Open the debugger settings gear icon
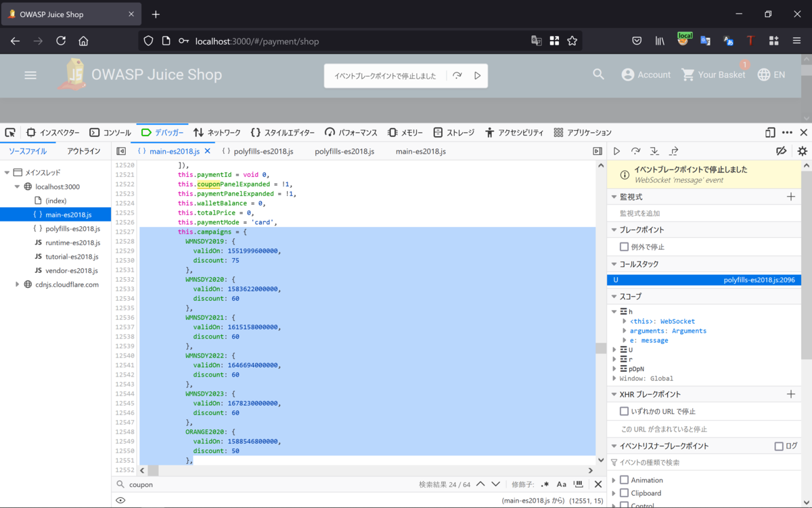Image resolution: width=812 pixels, height=508 pixels. 803,151
